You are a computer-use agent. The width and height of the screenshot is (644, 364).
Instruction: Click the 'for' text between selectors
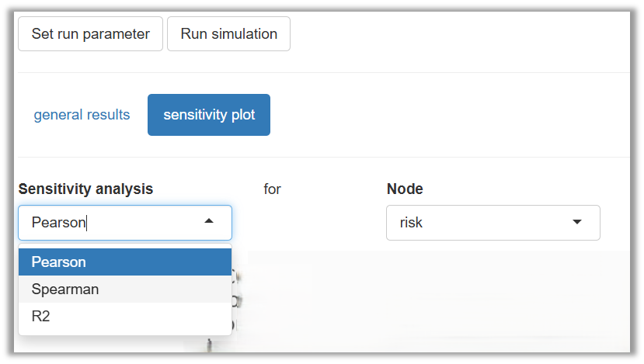pyautogui.click(x=272, y=189)
